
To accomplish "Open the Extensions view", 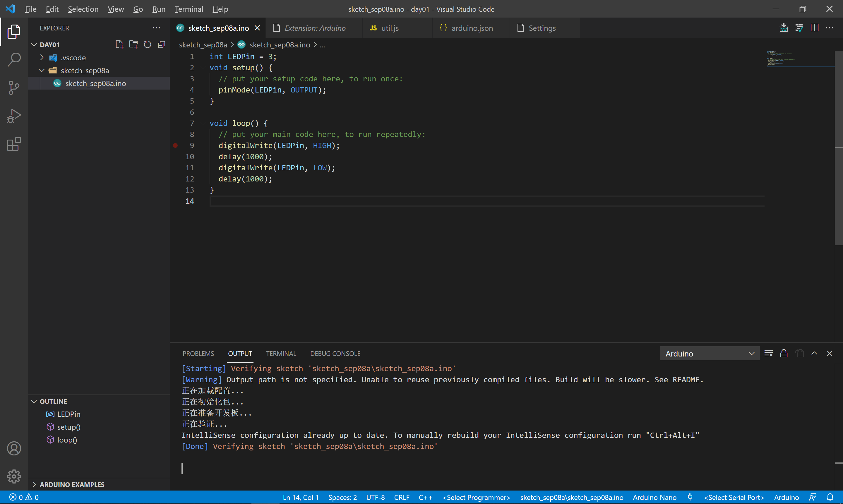I will coord(14,144).
